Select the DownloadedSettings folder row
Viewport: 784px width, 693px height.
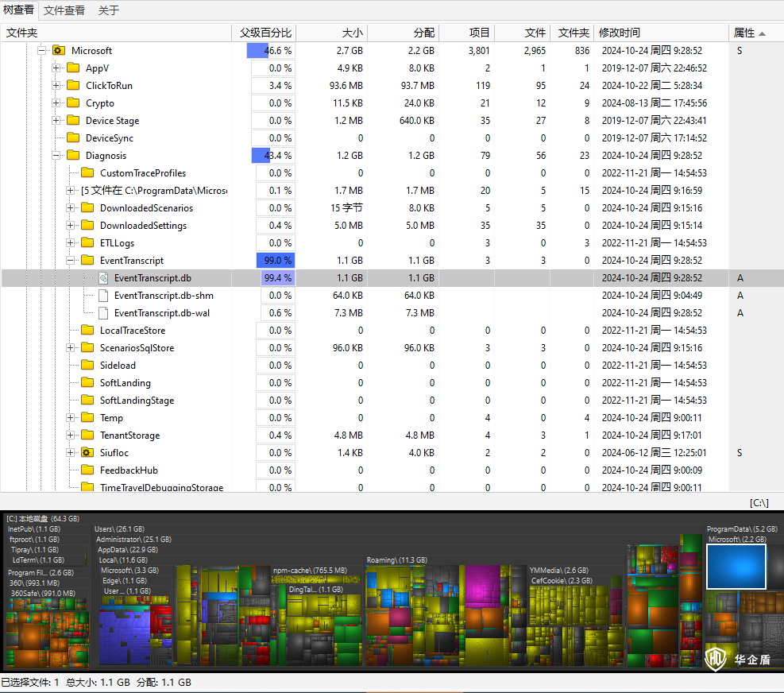coord(143,226)
